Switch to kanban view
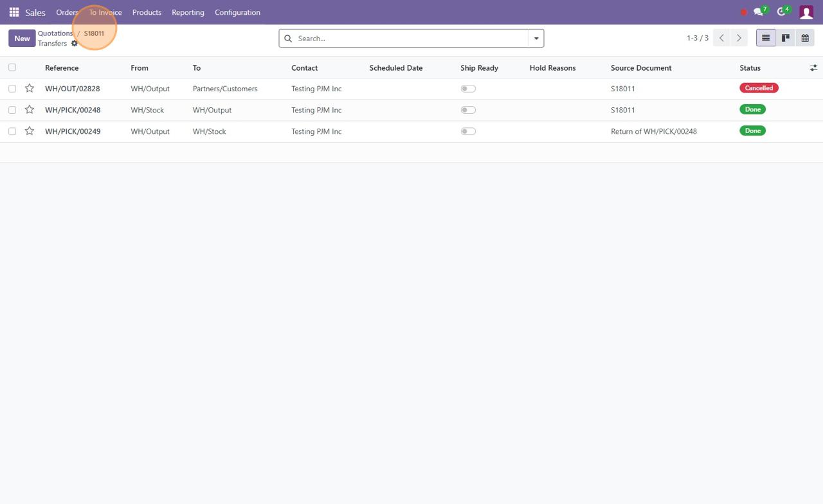The image size is (823, 504). tap(785, 39)
